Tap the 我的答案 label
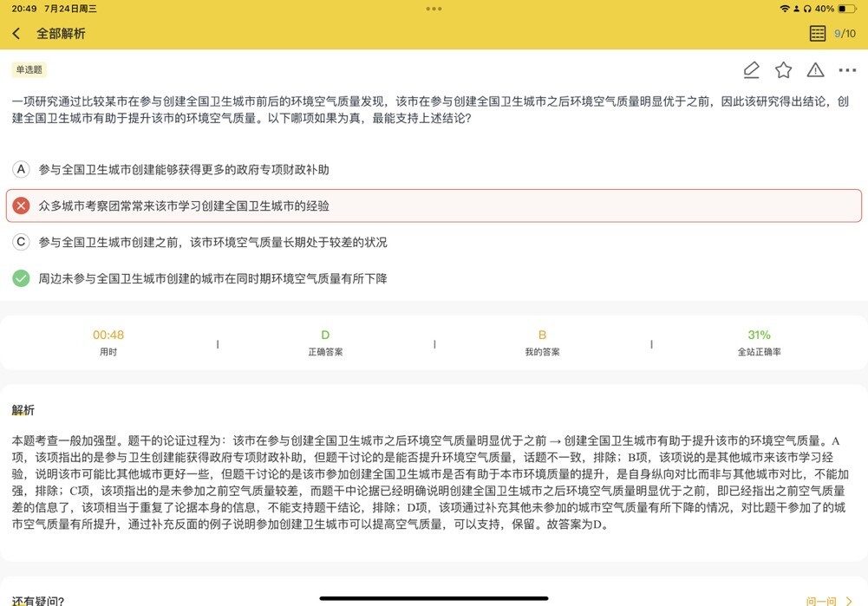The width and height of the screenshot is (868, 606). [543, 352]
